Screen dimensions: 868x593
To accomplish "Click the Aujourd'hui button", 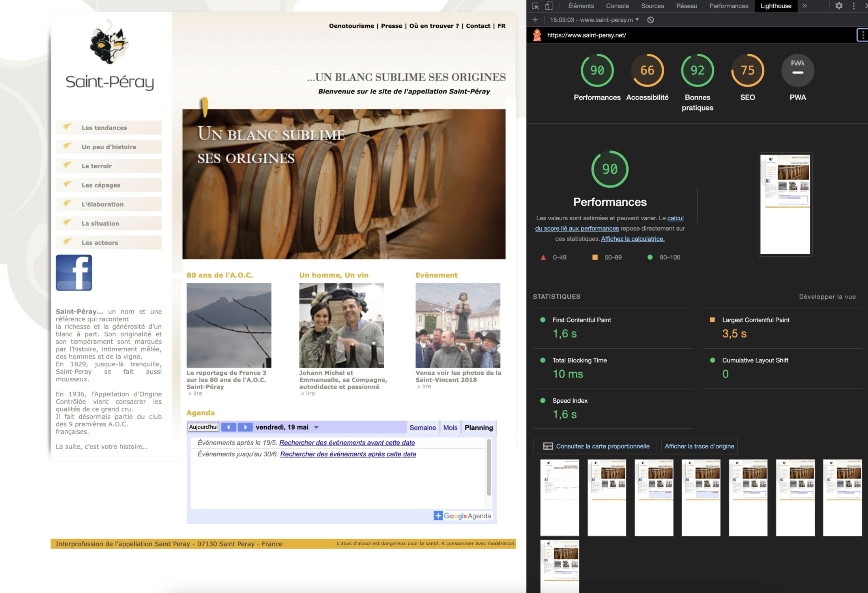I will point(203,427).
